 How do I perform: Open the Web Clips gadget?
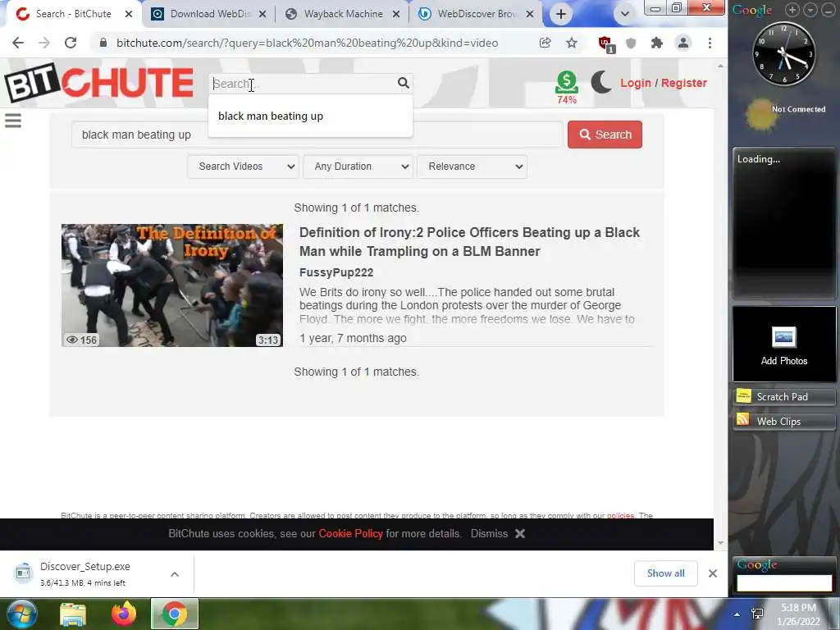(784, 422)
